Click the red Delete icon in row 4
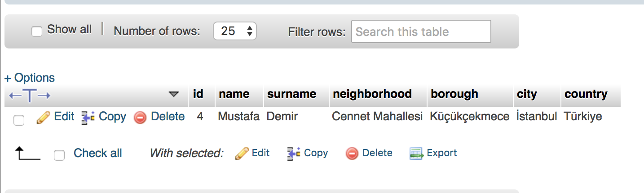 click(x=140, y=118)
